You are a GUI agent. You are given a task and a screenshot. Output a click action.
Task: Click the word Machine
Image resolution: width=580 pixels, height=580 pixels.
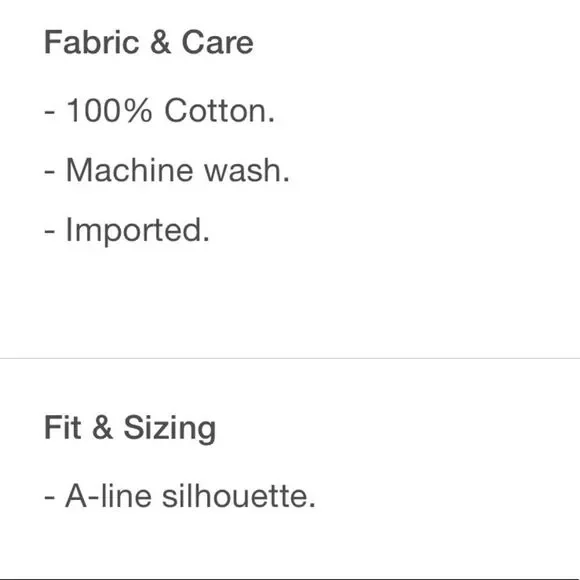tap(129, 170)
